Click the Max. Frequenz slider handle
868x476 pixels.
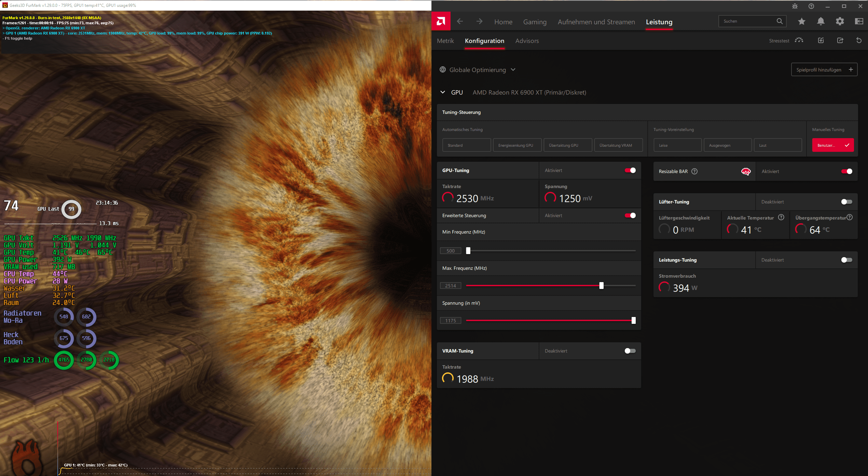[x=602, y=286]
